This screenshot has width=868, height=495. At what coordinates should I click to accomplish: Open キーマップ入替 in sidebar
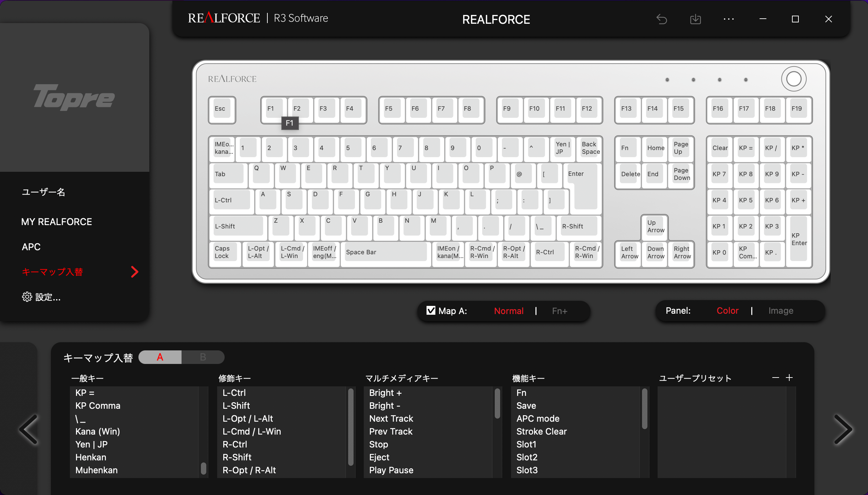point(52,272)
